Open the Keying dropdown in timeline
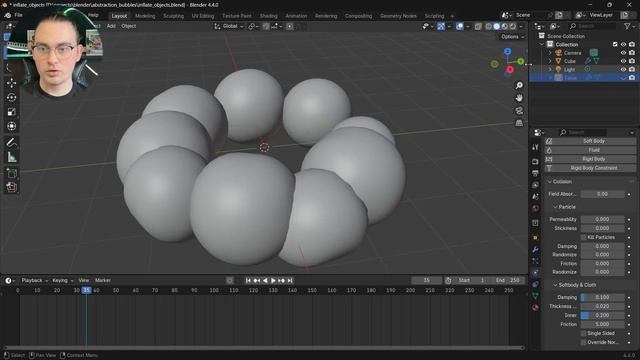 (x=62, y=280)
